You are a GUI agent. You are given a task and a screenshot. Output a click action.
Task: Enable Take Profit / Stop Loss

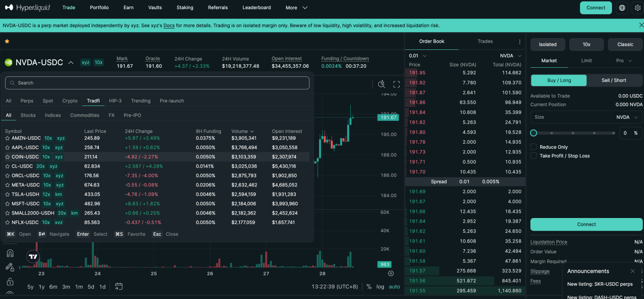click(534, 155)
